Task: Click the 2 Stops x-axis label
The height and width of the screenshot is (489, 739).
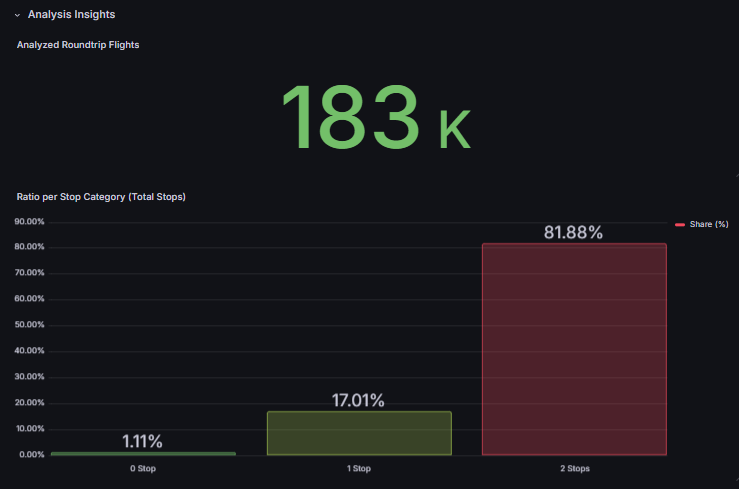Action: (574, 468)
